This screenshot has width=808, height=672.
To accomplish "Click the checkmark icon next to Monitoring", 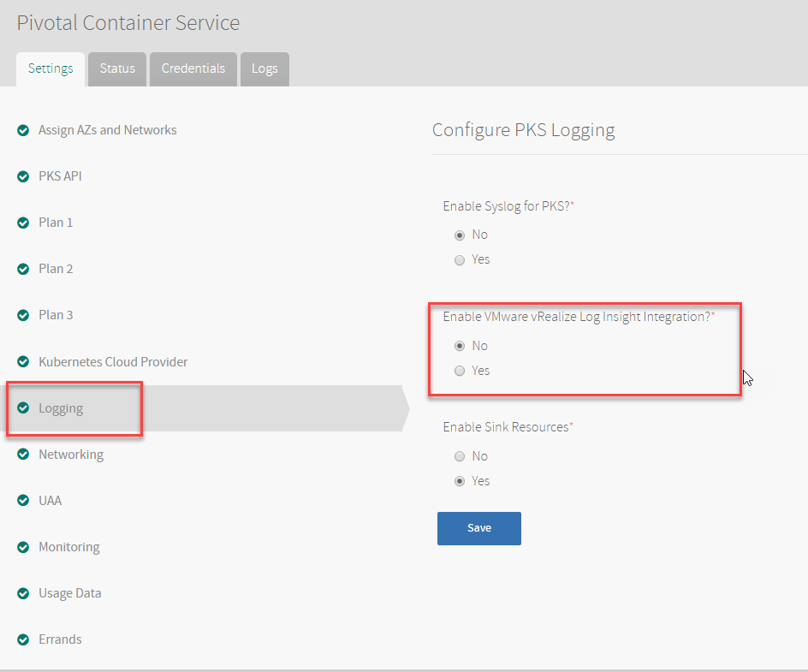I will click(x=23, y=547).
